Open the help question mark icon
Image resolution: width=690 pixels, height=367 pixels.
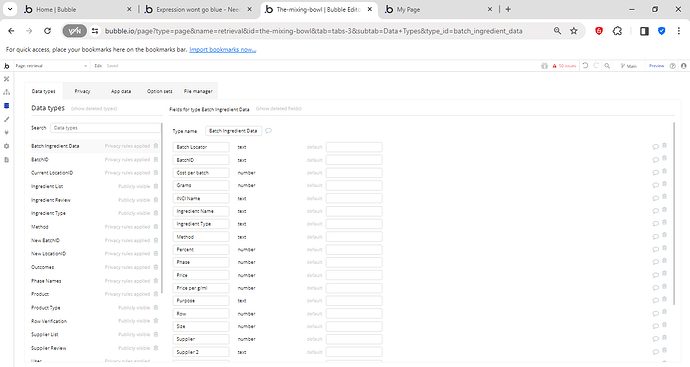click(x=672, y=66)
